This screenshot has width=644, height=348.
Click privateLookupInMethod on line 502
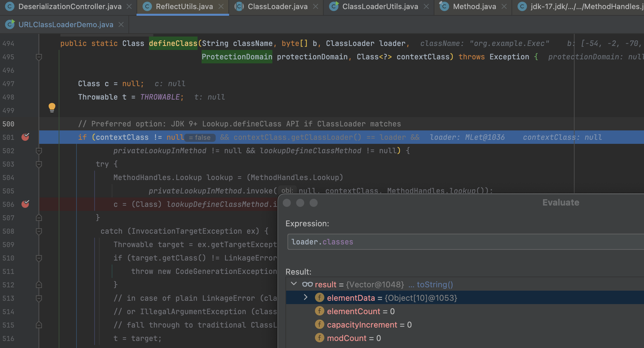(160, 151)
